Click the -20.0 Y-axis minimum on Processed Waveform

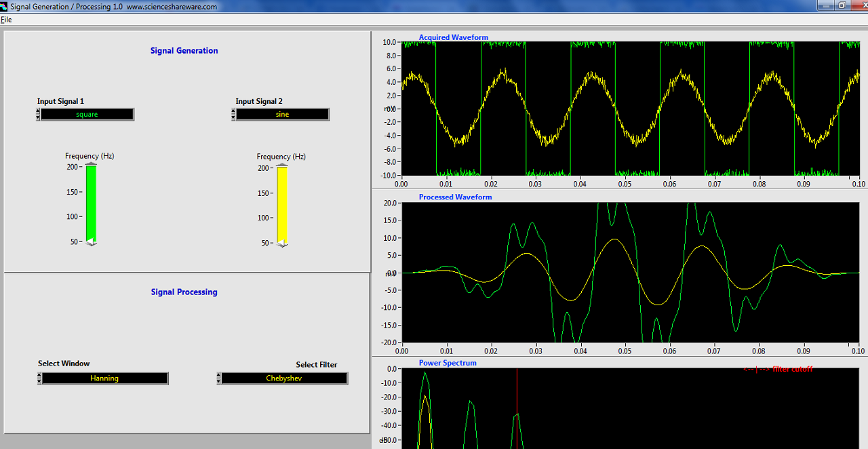(388, 342)
